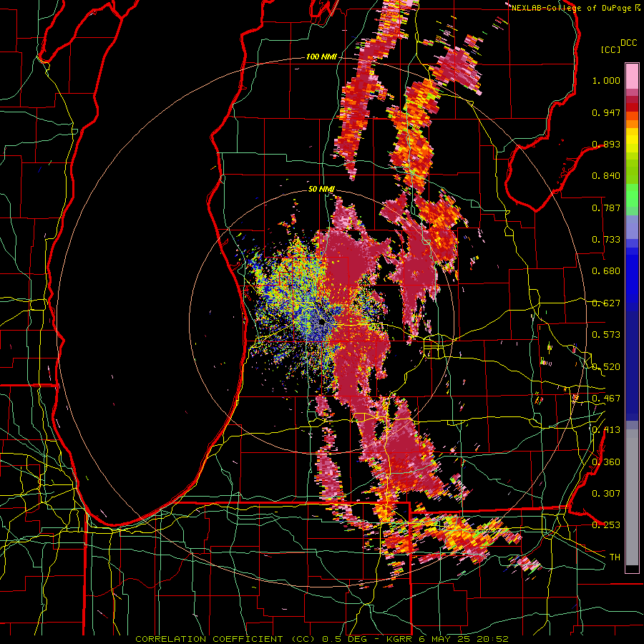Click the 0.840 color scale value

606,176
